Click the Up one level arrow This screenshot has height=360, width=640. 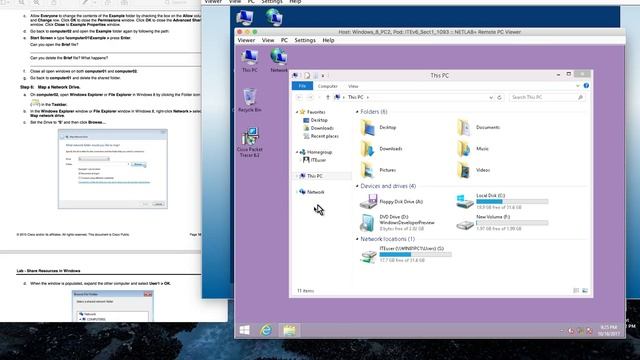pyautogui.click(x=327, y=98)
